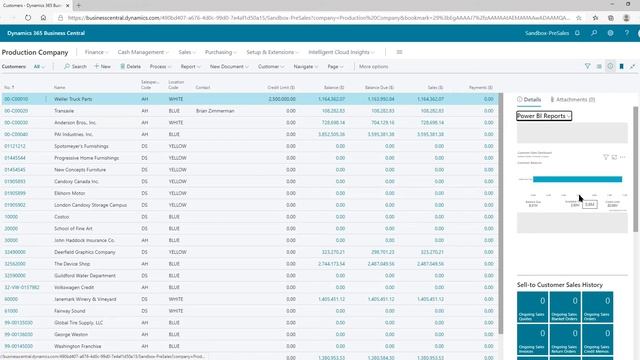Image resolution: width=640 pixels, height=360 pixels.
Task: Click the FactBox pane vertical scrollbar
Action: (x=636, y=169)
